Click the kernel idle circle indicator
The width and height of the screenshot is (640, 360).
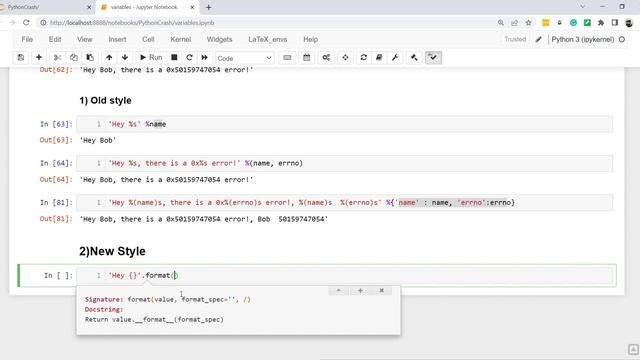622,40
